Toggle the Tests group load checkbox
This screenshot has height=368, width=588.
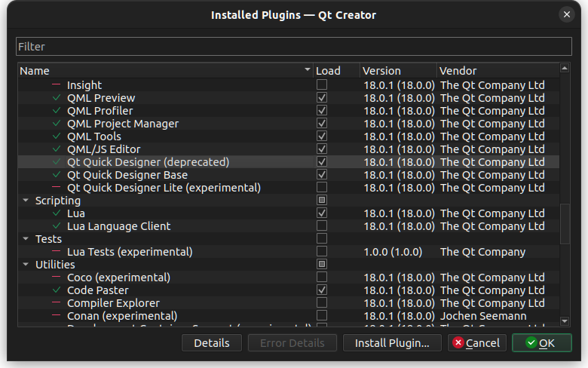(x=322, y=238)
